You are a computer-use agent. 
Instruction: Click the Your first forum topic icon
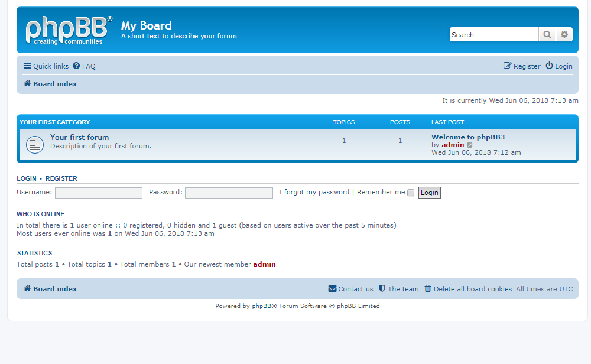(34, 144)
